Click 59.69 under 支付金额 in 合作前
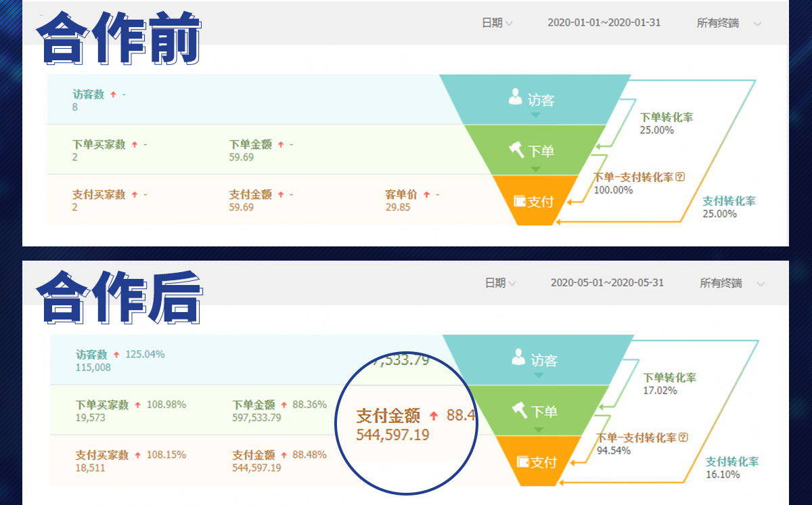This screenshot has height=505, width=812. [x=242, y=207]
